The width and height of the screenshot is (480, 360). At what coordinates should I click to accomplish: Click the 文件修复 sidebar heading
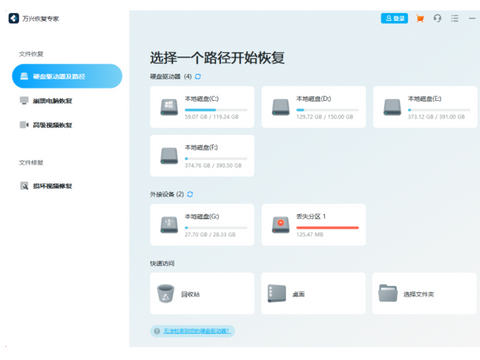(x=31, y=163)
